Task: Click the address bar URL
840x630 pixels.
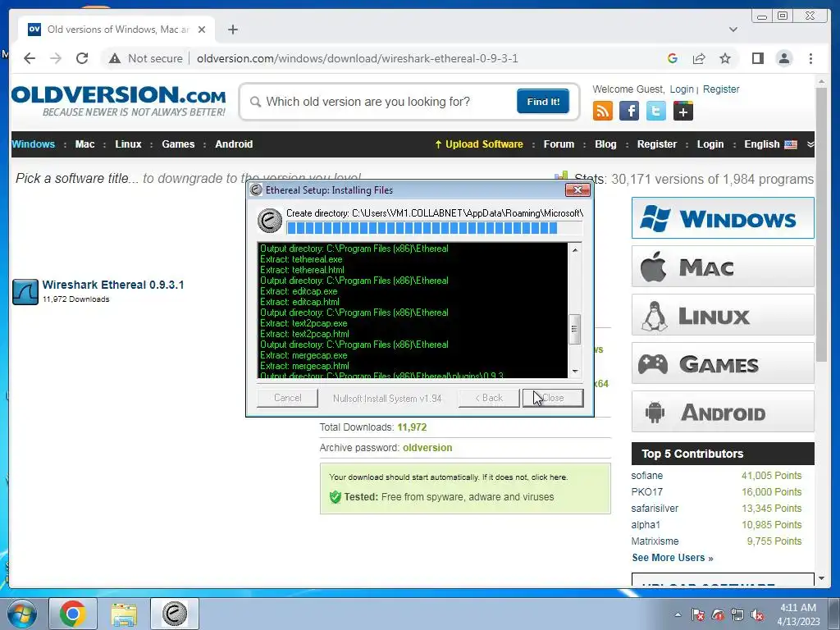Action: coord(358,58)
